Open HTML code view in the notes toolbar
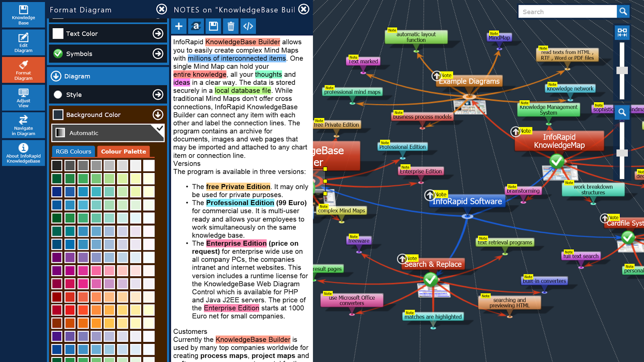This screenshot has height=362, width=644. pos(248,26)
